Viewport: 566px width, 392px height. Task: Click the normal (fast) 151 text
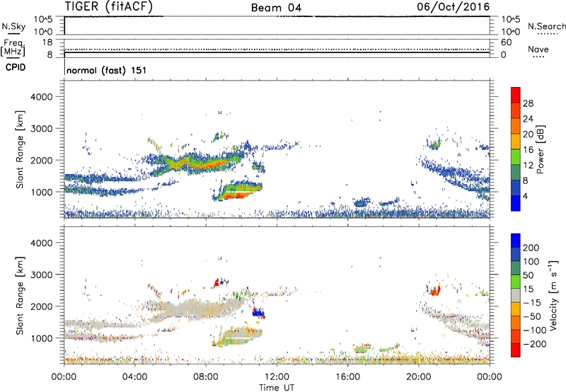(x=107, y=70)
